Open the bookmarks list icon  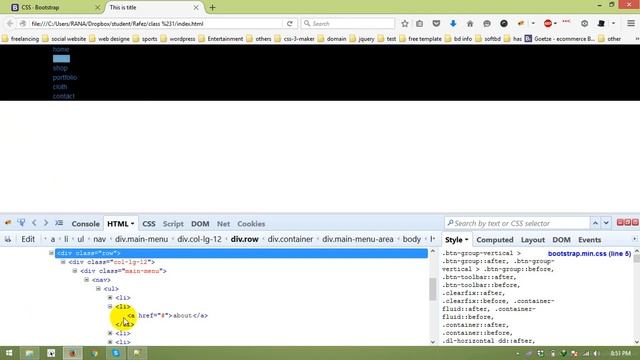pos(420,24)
